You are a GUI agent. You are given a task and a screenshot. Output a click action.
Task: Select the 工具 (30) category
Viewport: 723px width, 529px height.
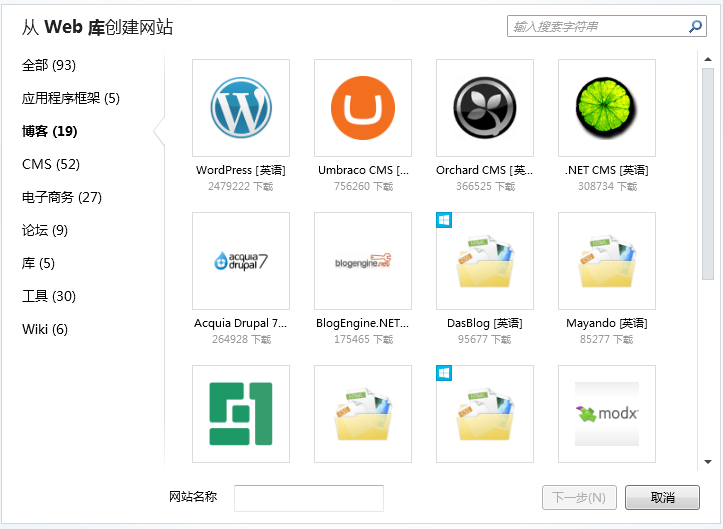(x=49, y=296)
